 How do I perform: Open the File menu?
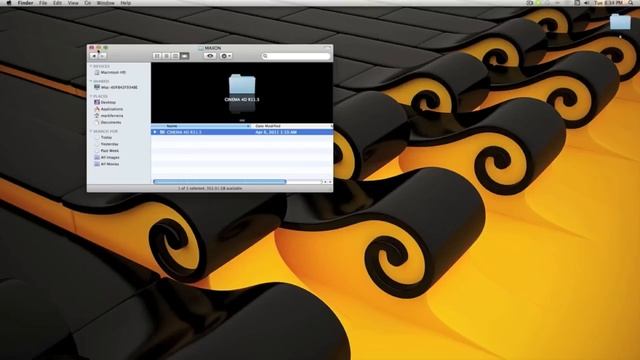pos(43,3)
